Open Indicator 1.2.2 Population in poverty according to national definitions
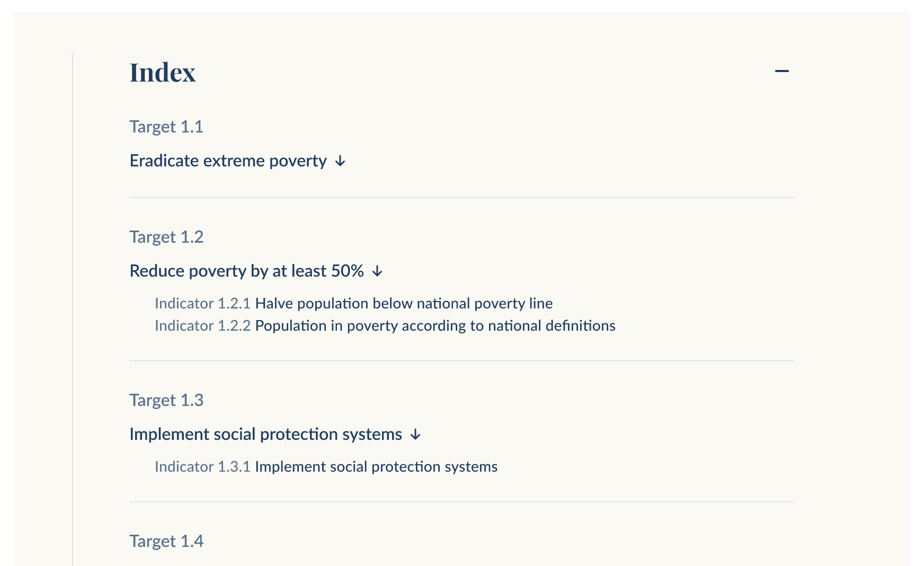This screenshot has height=566, width=924. click(x=385, y=325)
